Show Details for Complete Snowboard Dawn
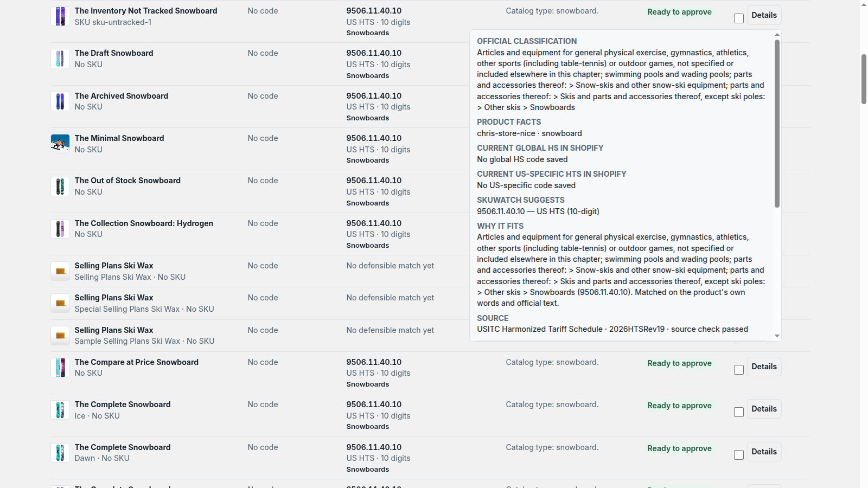This screenshot has height=488, width=868. (x=764, y=452)
